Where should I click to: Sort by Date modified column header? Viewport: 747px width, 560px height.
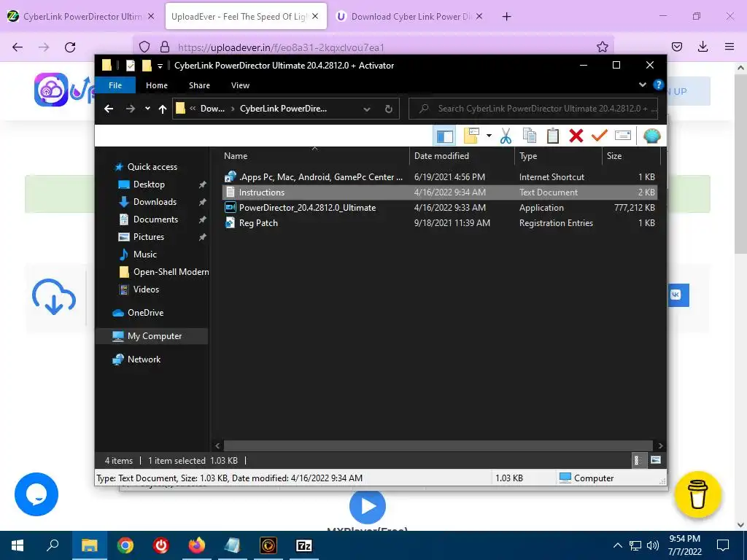pyautogui.click(x=462, y=156)
